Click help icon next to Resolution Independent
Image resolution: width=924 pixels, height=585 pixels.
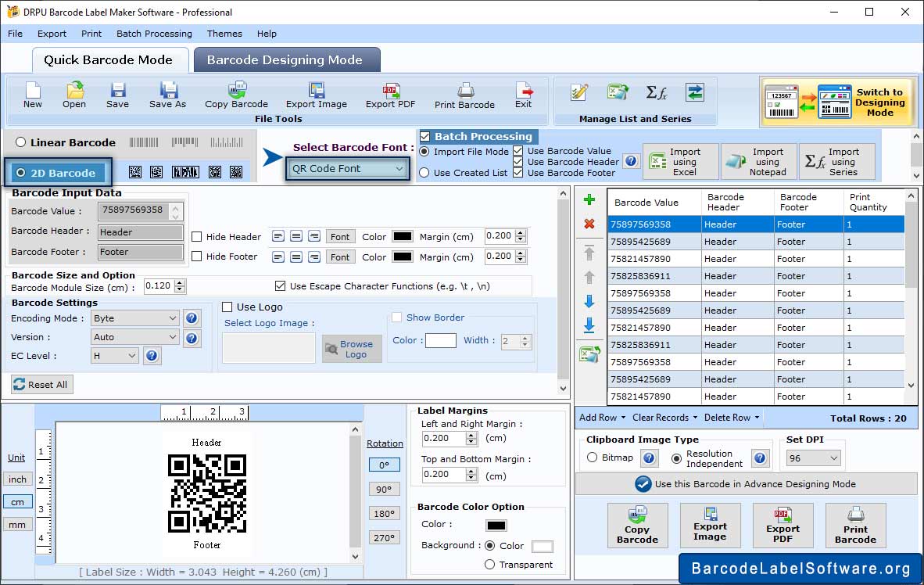point(760,458)
